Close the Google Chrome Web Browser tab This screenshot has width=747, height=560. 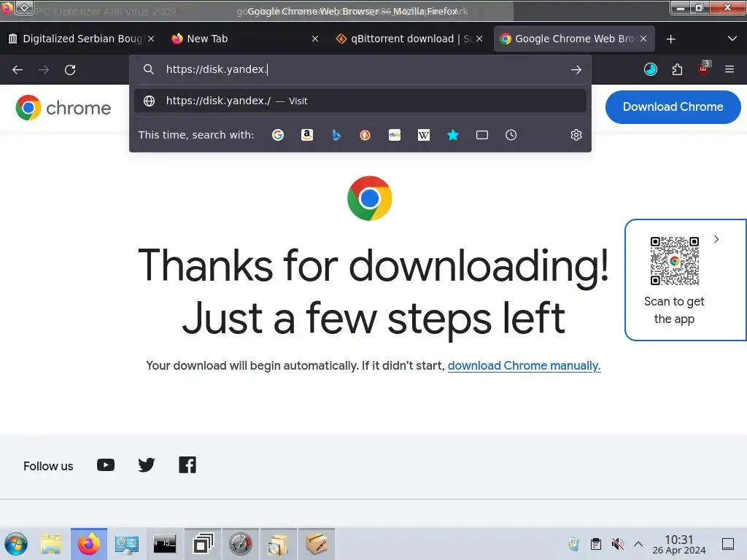click(643, 39)
